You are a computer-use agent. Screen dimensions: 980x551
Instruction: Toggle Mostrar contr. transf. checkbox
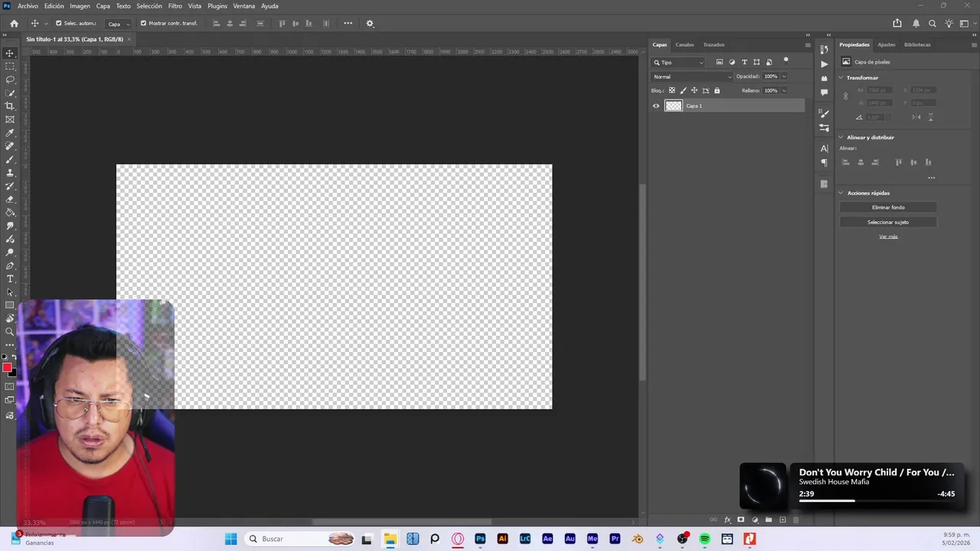tap(143, 24)
